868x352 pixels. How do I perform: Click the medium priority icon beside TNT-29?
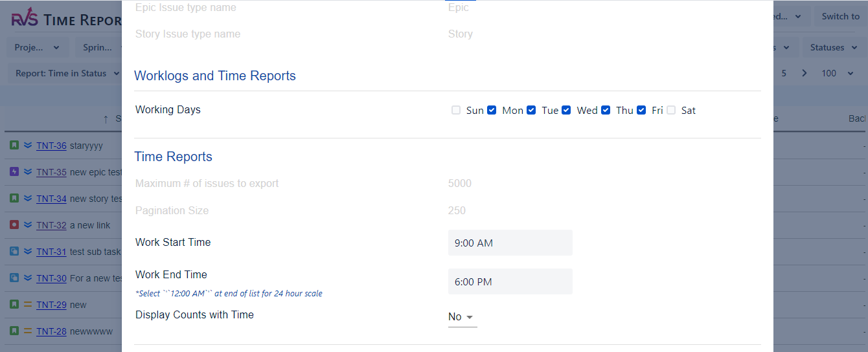[28, 305]
